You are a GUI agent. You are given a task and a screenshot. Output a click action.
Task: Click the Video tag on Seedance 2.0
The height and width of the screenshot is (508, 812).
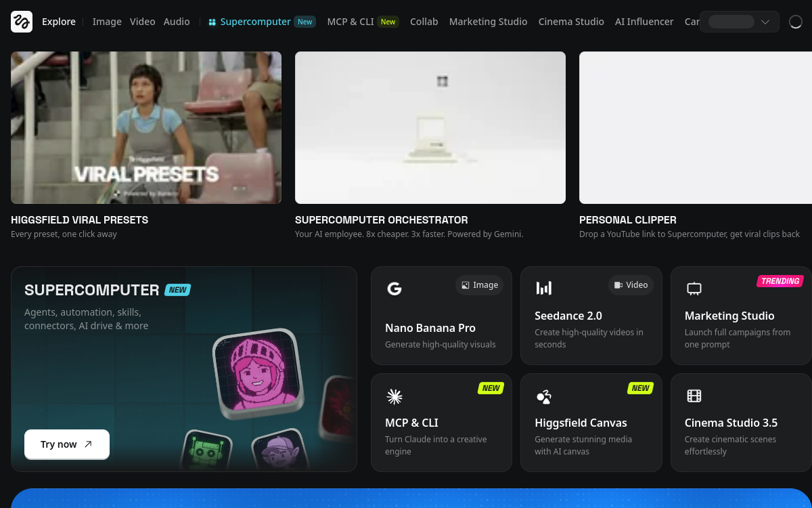631,285
